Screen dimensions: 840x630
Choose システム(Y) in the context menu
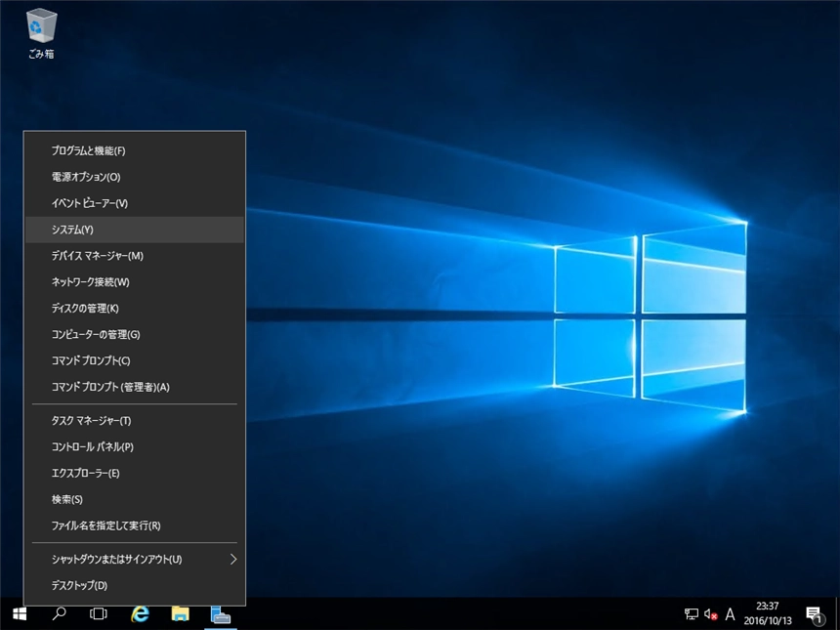pos(135,230)
